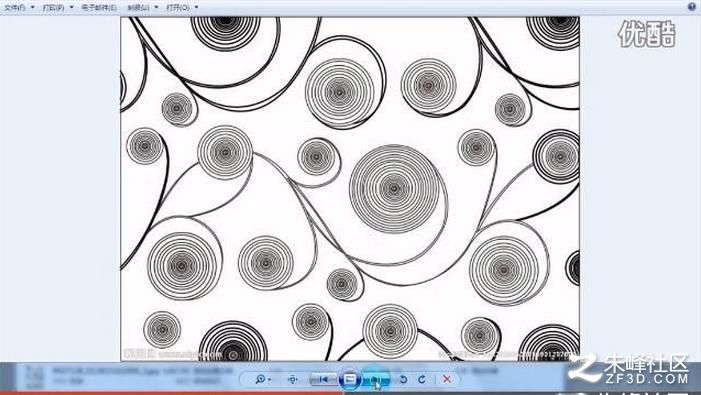Click the displayed circle pattern image
This screenshot has width=701, height=395.
[350, 189]
